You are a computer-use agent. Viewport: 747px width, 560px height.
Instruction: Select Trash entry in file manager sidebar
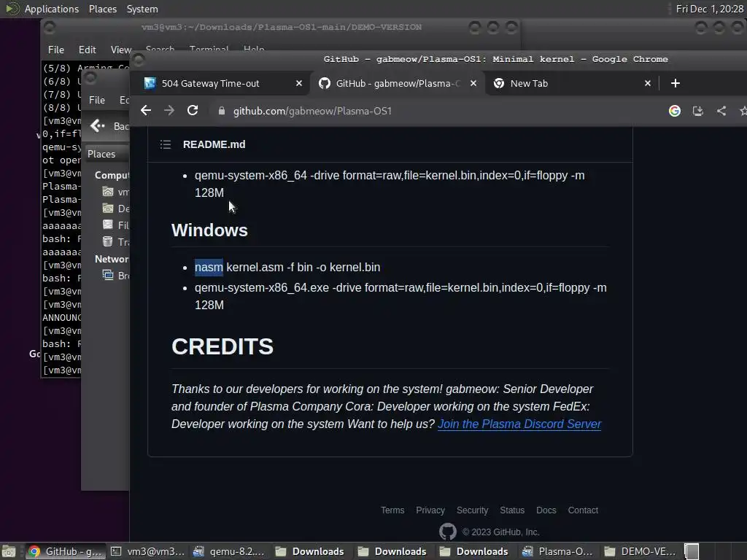115,242
